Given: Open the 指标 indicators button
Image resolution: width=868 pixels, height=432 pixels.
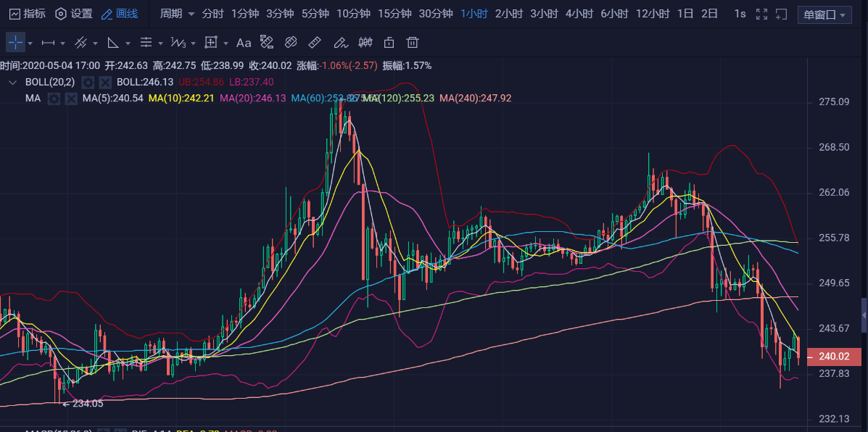Looking at the screenshot, I should click(28, 14).
